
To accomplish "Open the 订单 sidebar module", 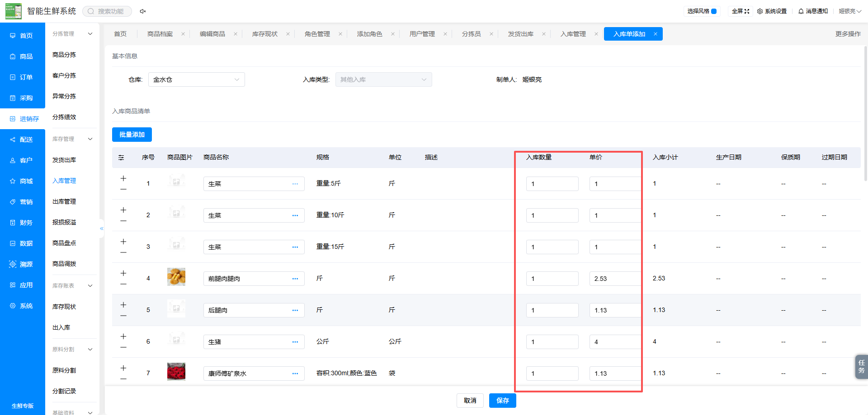I will click(22, 77).
